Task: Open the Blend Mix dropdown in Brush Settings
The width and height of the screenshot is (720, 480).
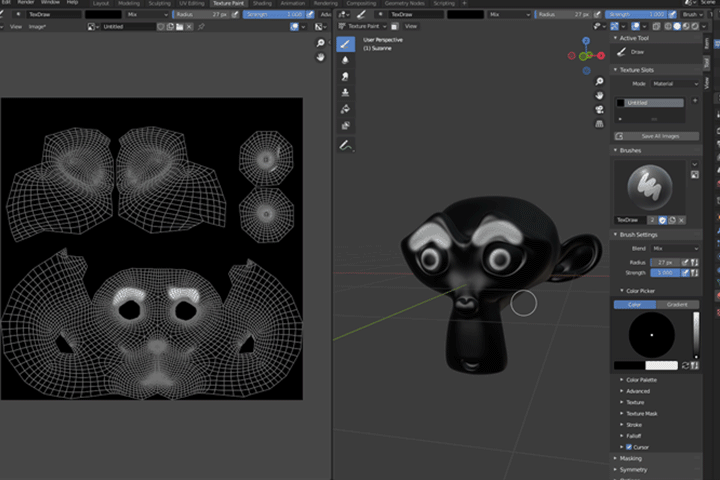Action: (675, 248)
